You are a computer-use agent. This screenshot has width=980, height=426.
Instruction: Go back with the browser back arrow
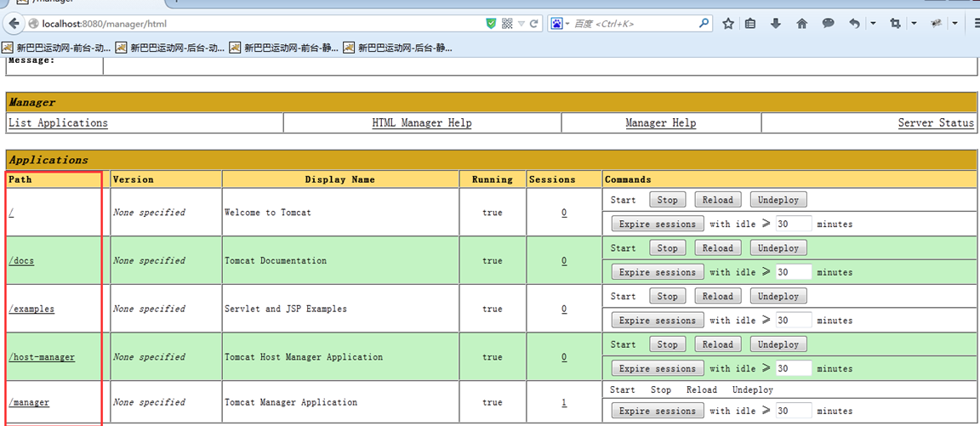click(x=14, y=24)
